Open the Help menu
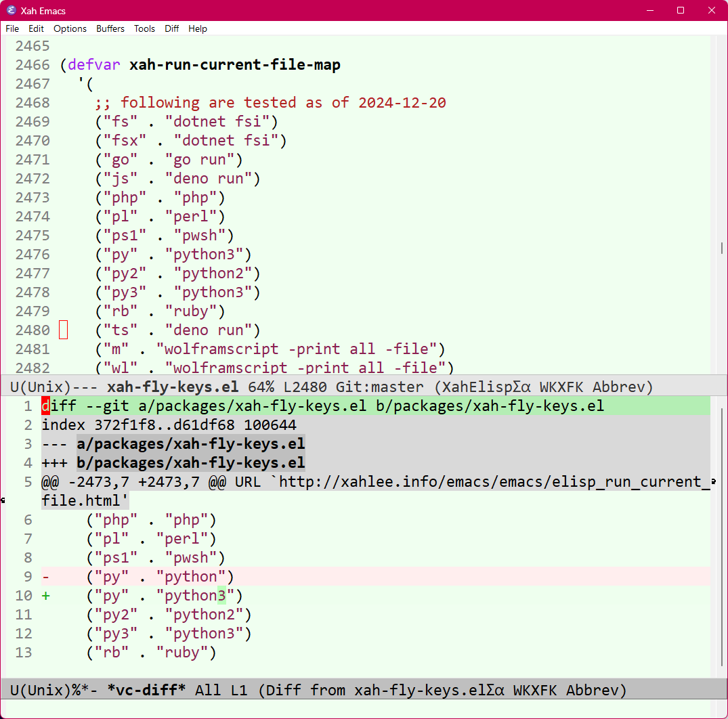 click(x=197, y=29)
